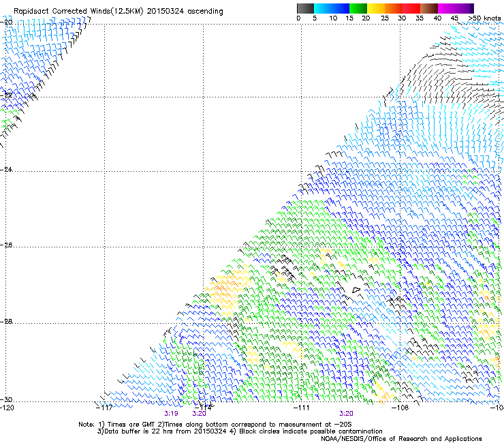Click the cyan 5-10 knots legend swatch

(322, 8)
